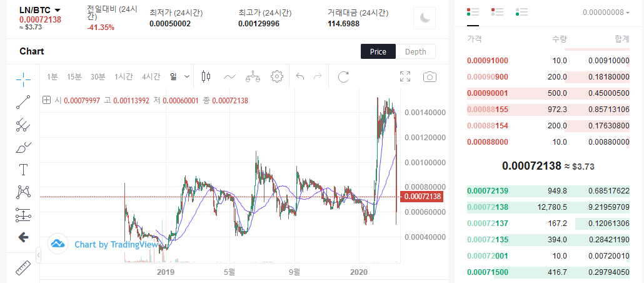The height and width of the screenshot is (283, 644).
Task: Expand the OHLC legend plus box
Action: coord(46,100)
